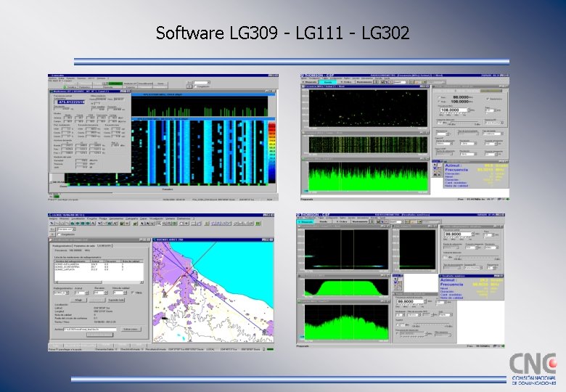Click the 99.9000 central frequency field at top right
566x392 pixels.
point(459,234)
